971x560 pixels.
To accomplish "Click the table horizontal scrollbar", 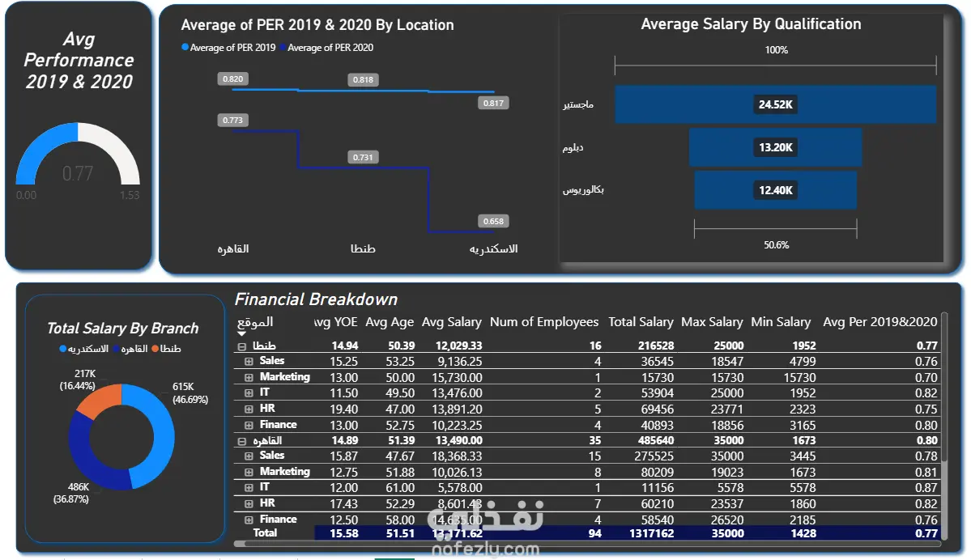I will pos(587,544).
